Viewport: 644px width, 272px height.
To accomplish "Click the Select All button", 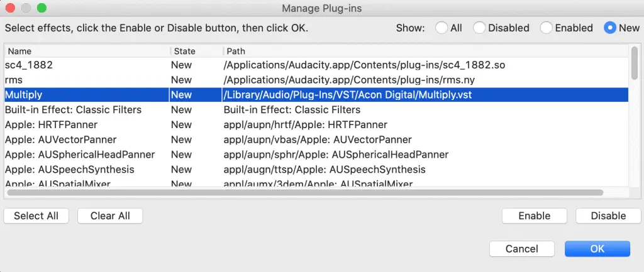I will [x=36, y=216].
